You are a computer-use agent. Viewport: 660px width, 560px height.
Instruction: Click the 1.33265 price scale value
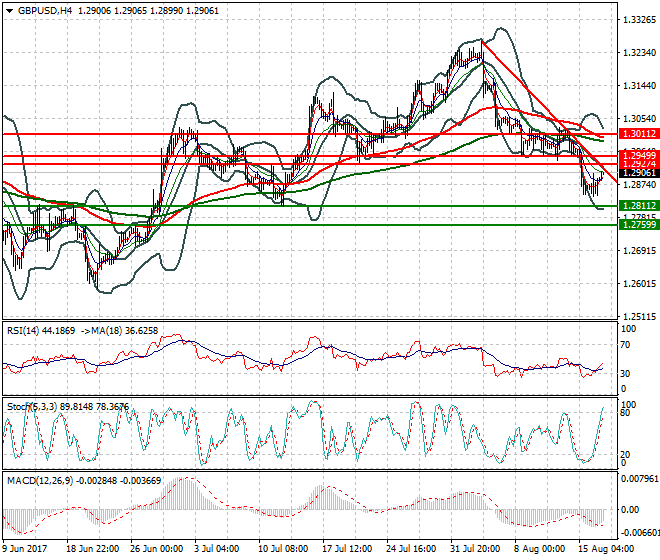(639, 20)
